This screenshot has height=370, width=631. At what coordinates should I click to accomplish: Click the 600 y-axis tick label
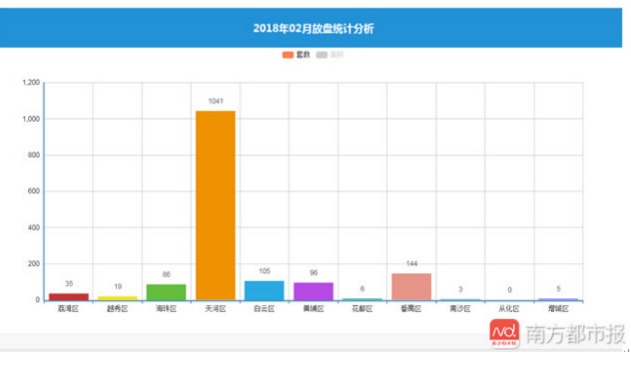point(33,191)
